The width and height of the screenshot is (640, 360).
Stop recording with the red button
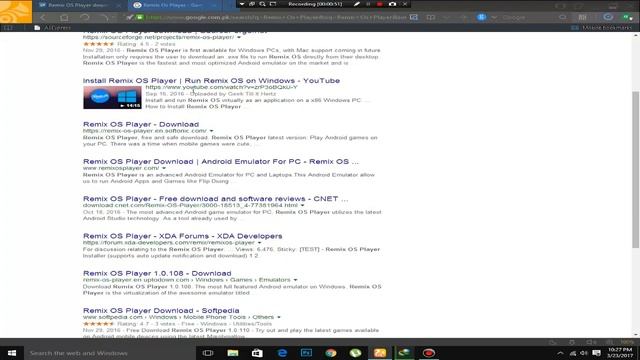tap(380, 4)
